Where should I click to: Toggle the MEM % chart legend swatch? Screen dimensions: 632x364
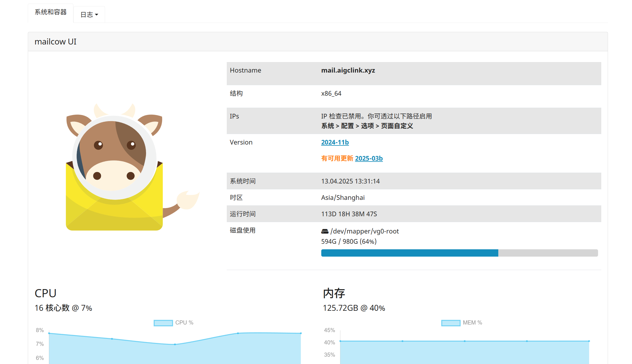coord(451,323)
